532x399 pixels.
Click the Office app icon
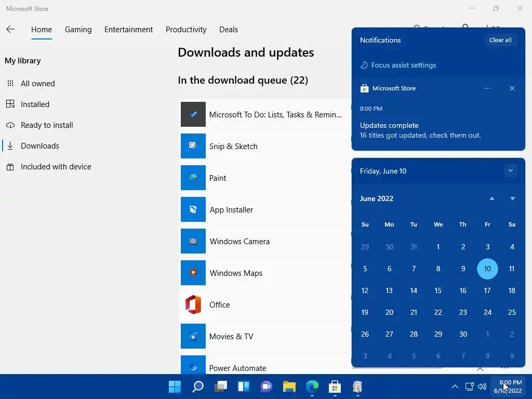coord(193,304)
